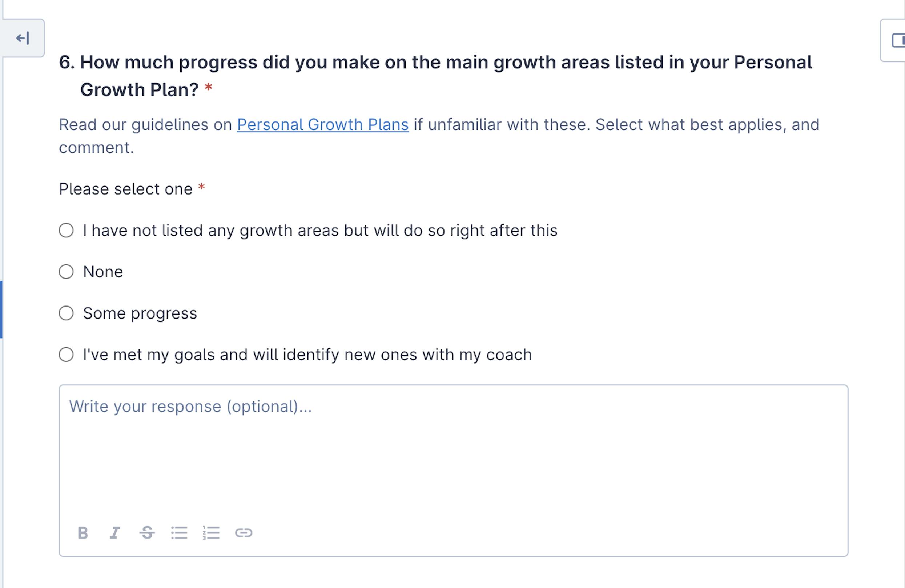The width and height of the screenshot is (905, 588).
Task: Apply strikethrough formatting in the editor
Action: [x=147, y=533]
